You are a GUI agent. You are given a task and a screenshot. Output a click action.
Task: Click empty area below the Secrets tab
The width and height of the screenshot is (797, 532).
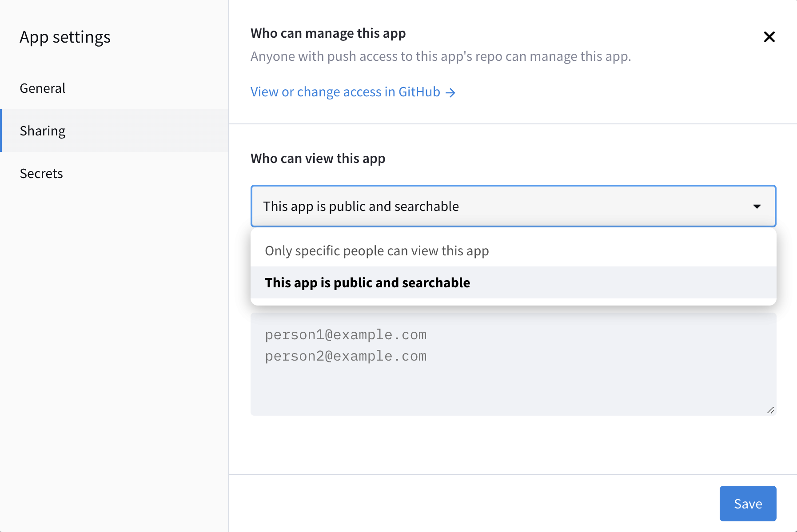point(114,311)
